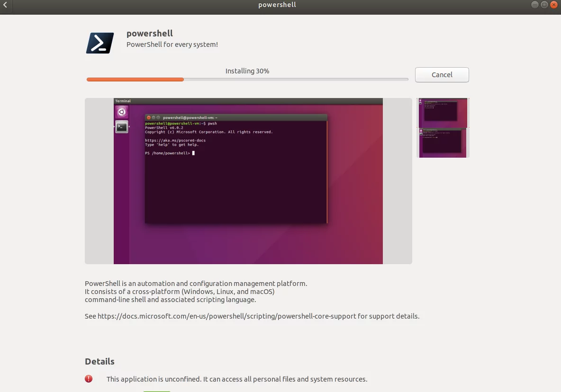Click 'This application is unconfined' warning text

(237, 379)
